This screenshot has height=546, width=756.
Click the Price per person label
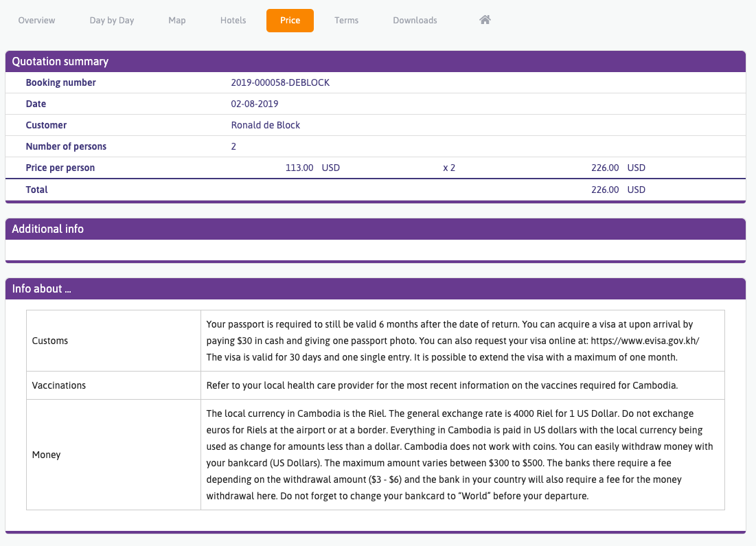coord(60,168)
